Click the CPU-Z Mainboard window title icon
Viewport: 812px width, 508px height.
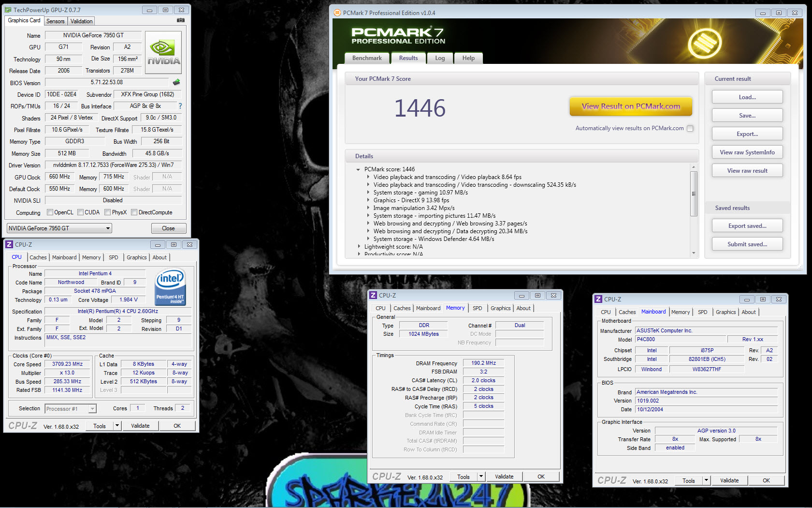(x=598, y=299)
